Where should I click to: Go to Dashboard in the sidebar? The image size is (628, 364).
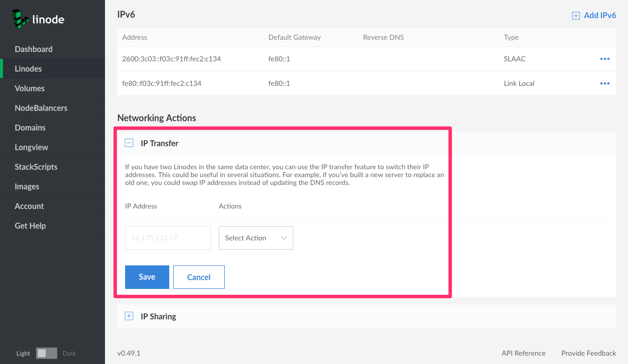33,49
